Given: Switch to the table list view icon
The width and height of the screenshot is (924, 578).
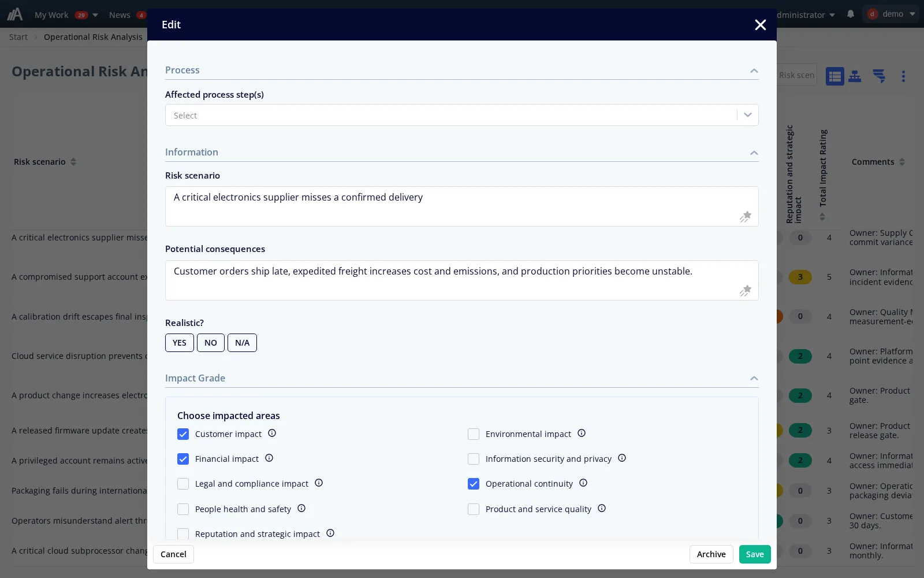Looking at the screenshot, I should click(834, 76).
